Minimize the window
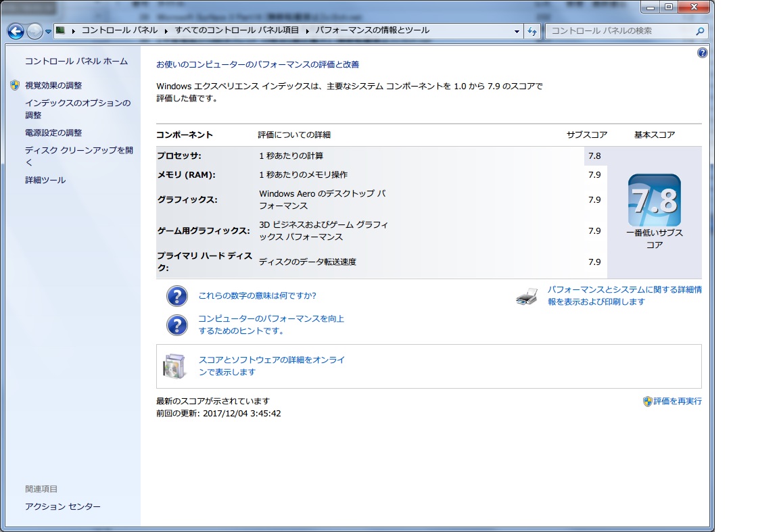 [x=651, y=7]
